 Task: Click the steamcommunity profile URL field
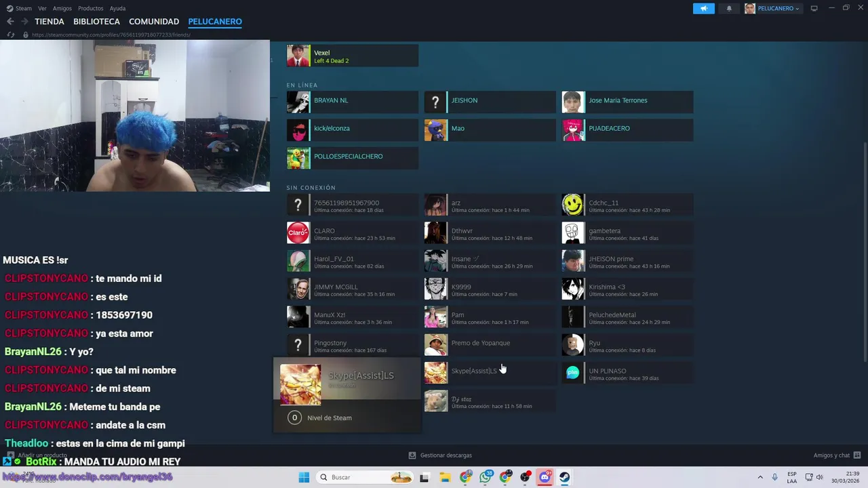click(x=111, y=35)
